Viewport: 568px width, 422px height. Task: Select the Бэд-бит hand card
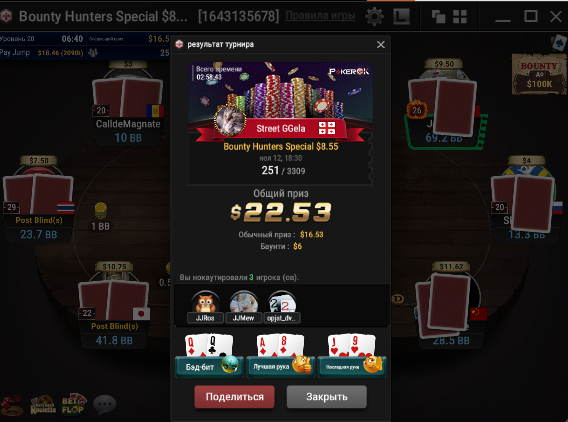click(209, 356)
